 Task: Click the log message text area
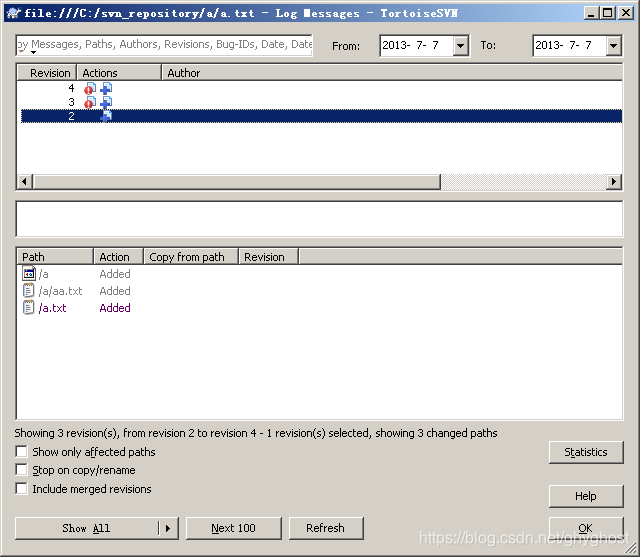point(319,219)
